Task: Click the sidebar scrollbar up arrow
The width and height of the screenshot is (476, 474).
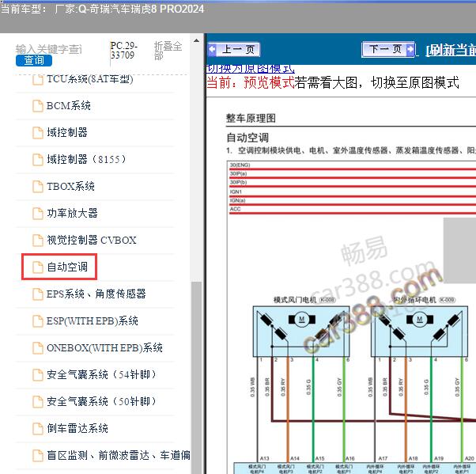Action: [x=196, y=40]
